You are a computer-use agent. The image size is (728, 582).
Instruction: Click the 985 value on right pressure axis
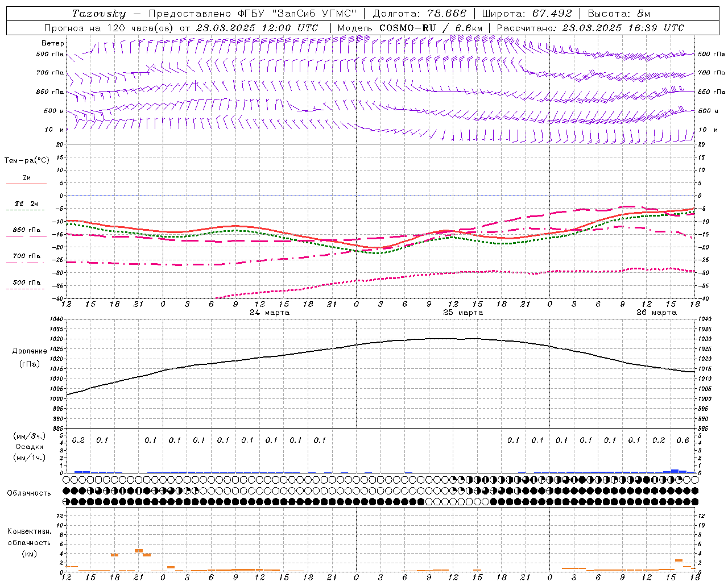pos(704,429)
